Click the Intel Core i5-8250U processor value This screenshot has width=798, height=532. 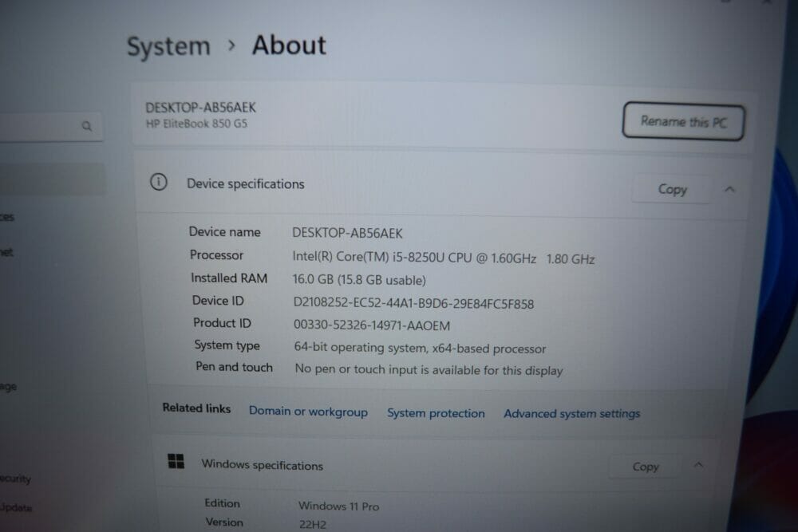pos(443,258)
